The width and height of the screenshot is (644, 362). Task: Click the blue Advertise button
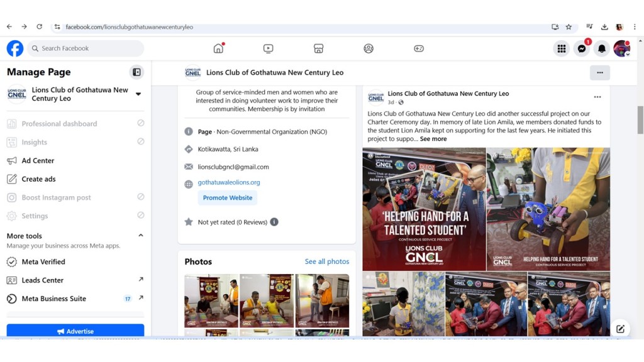point(75,331)
